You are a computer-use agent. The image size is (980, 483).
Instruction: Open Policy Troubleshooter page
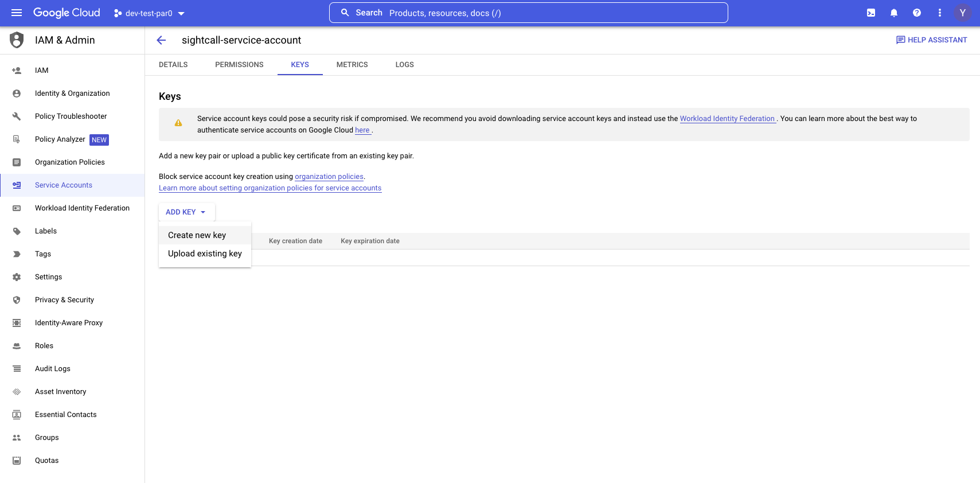(72, 116)
